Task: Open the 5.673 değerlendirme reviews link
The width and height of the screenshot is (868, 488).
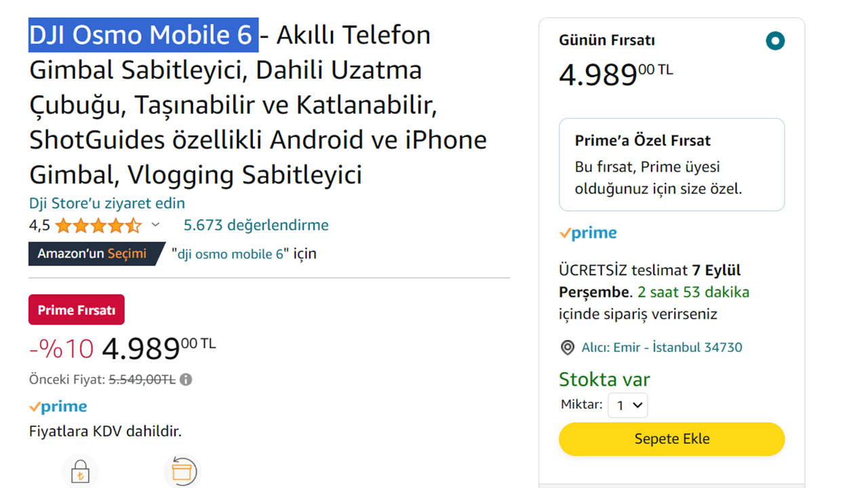Action: [256, 225]
